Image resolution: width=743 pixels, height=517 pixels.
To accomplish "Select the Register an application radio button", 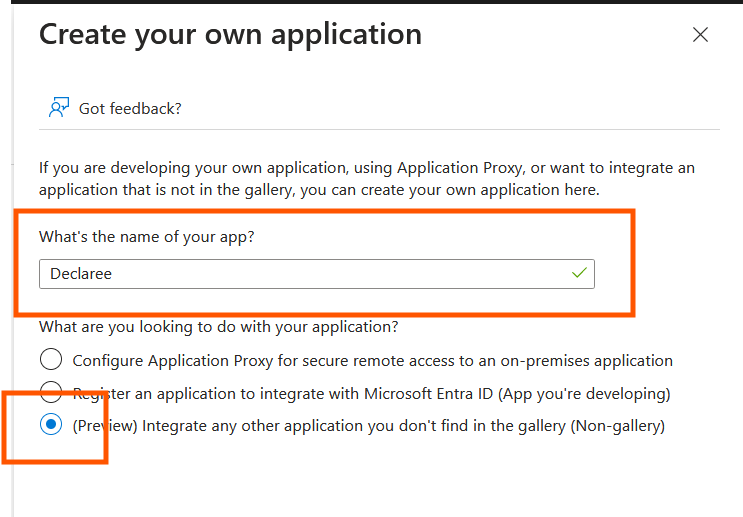I will (x=51, y=393).
